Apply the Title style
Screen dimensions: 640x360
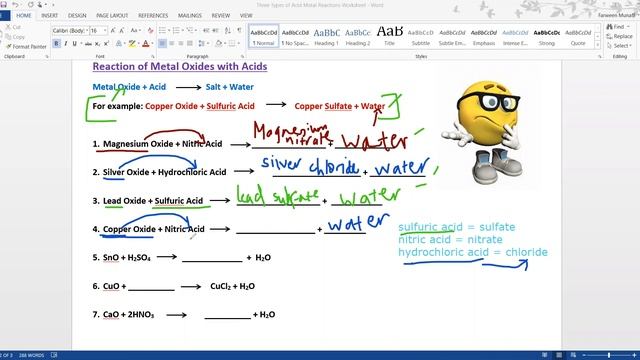[x=389, y=36]
